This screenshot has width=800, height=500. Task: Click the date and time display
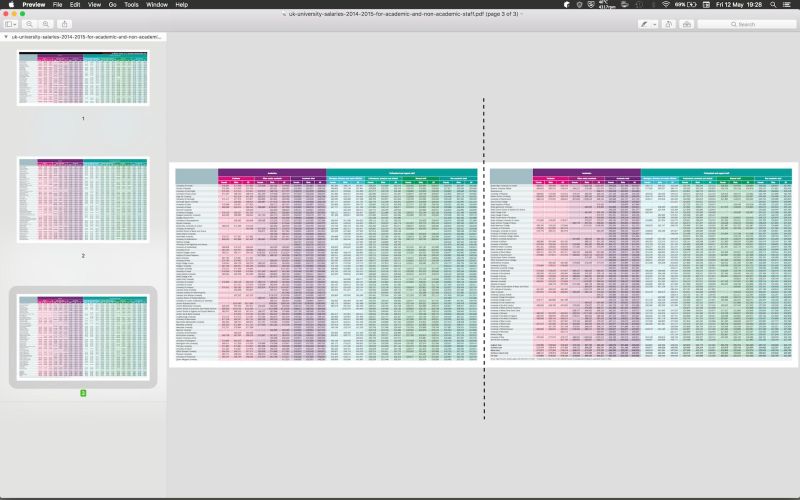[x=738, y=4]
